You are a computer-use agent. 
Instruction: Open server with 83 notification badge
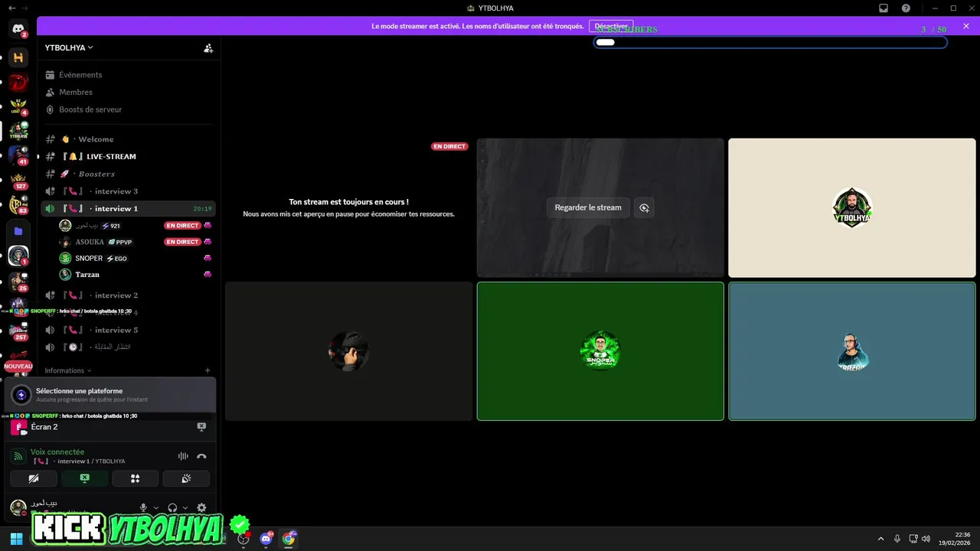(18, 205)
